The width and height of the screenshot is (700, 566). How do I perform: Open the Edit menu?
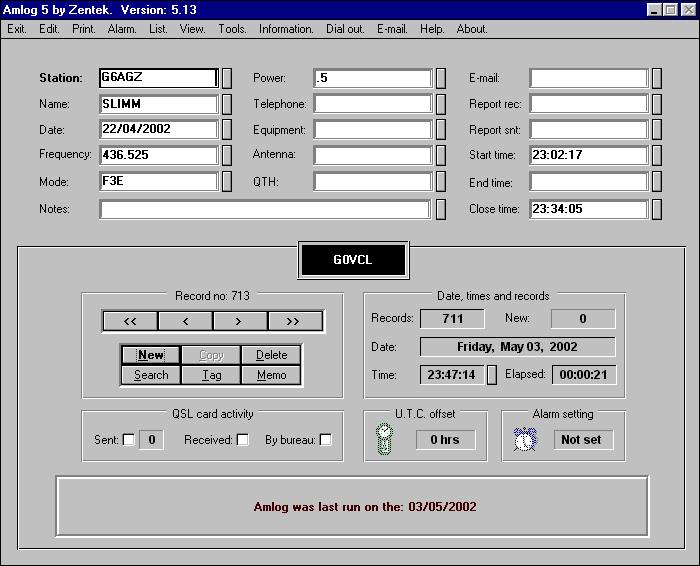[x=49, y=29]
